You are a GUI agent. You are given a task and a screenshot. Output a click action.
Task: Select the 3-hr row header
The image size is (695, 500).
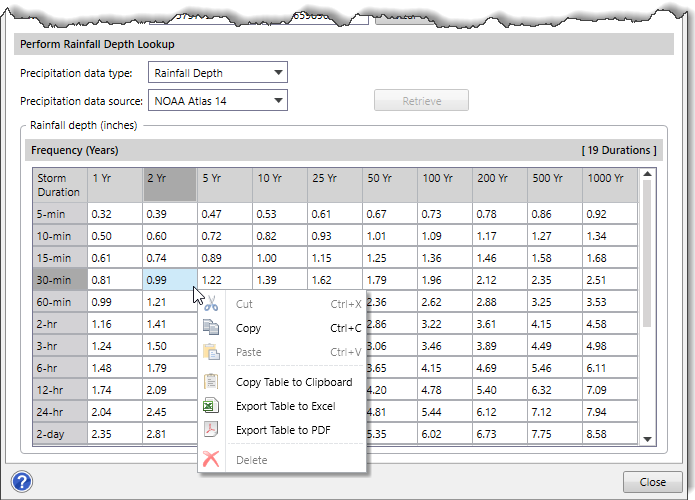tap(60, 346)
